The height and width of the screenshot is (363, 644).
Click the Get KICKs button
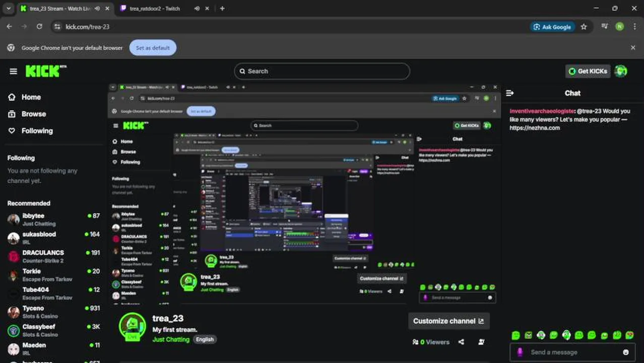click(588, 71)
